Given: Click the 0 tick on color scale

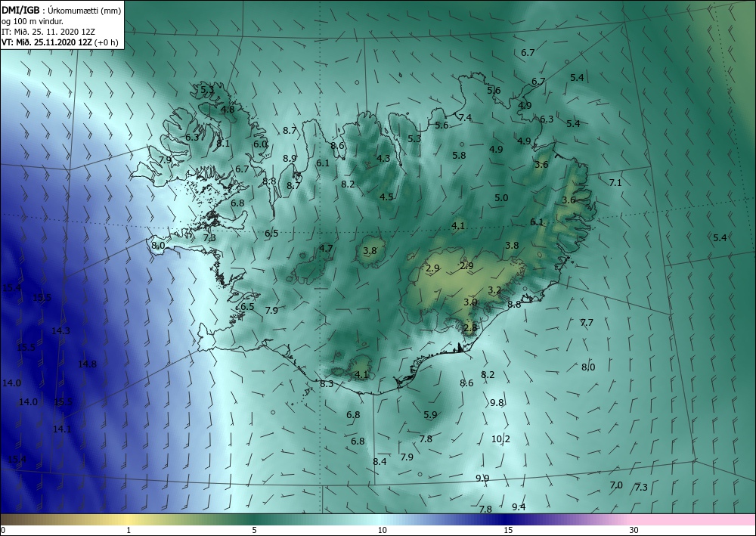Looking at the screenshot, I should [x=3, y=530].
